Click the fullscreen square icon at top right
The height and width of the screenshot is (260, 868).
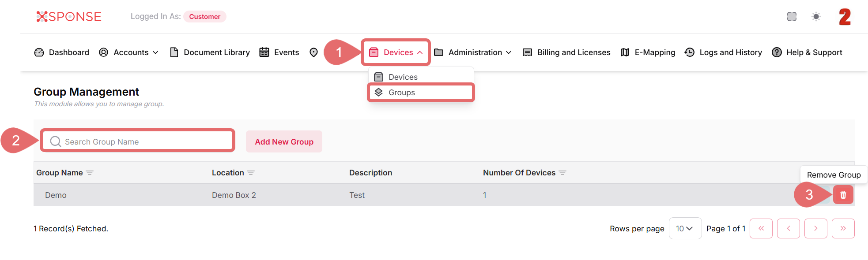pos(792,17)
